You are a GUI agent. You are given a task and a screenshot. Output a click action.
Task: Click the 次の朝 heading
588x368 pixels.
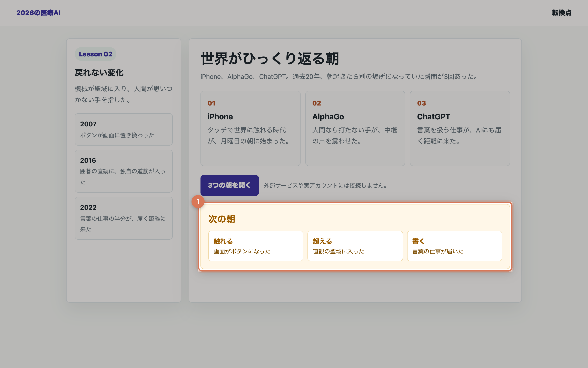tap(222, 219)
